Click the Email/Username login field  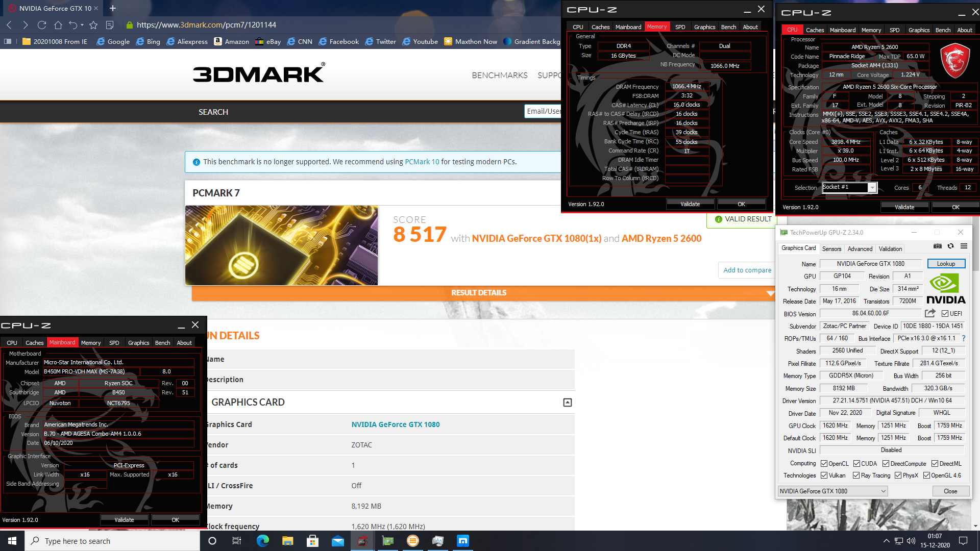[x=543, y=111]
